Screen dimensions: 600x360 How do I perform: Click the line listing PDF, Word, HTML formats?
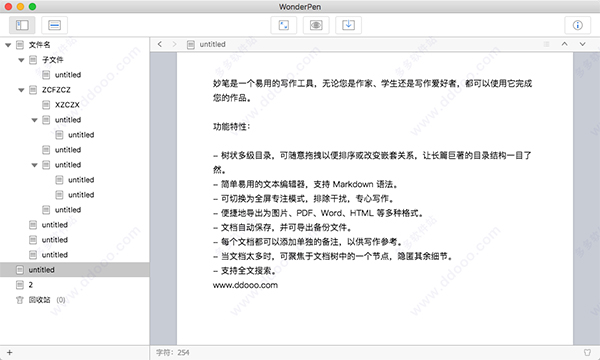[x=318, y=213]
